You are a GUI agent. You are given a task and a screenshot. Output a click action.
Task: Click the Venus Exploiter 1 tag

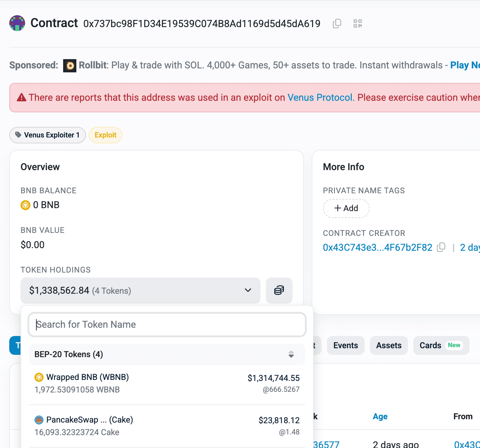point(48,135)
